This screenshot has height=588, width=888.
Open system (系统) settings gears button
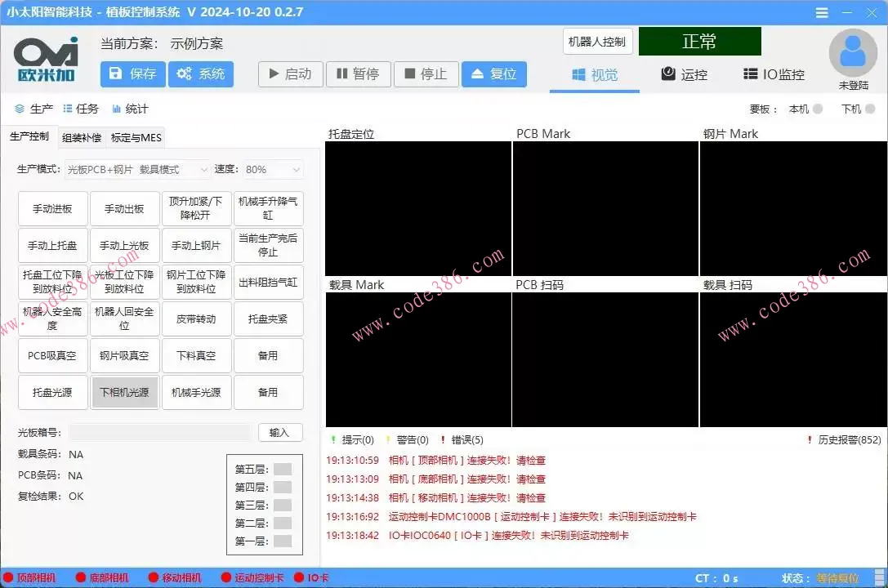click(x=201, y=74)
